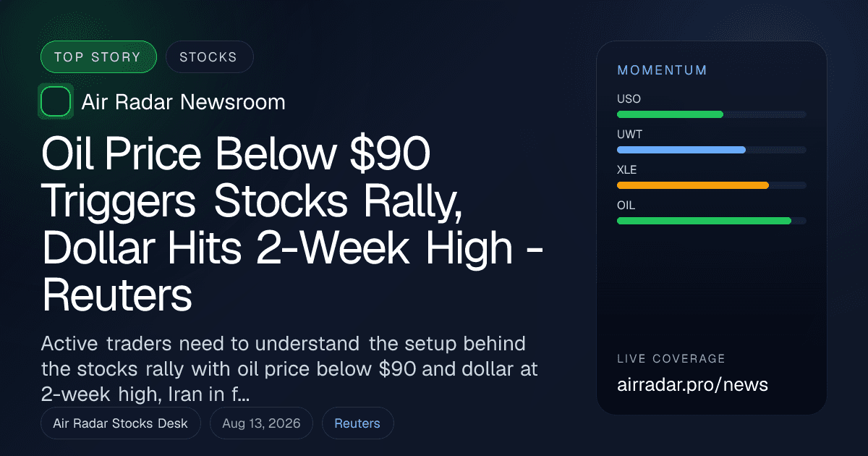Select the UWT ticker label
Image resolution: width=868 pixels, height=456 pixels.
[629, 135]
